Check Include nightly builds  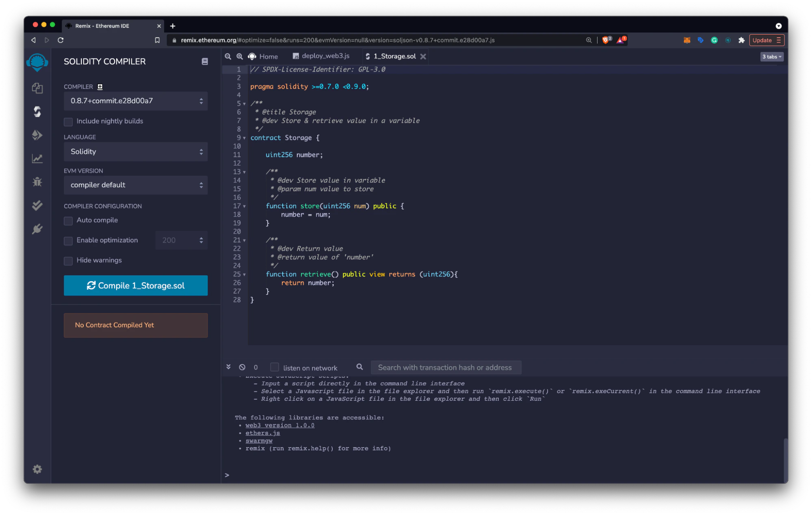pos(68,121)
